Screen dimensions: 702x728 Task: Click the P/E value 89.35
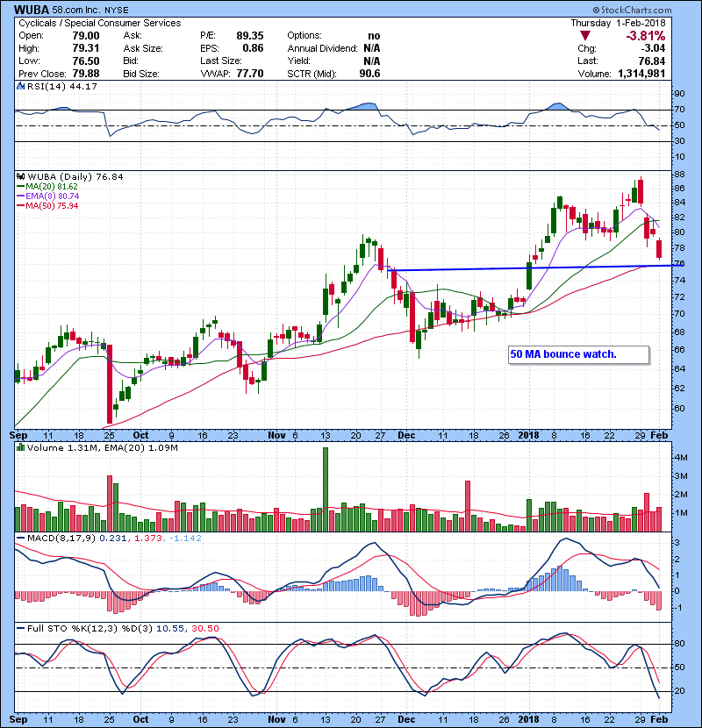(x=250, y=36)
